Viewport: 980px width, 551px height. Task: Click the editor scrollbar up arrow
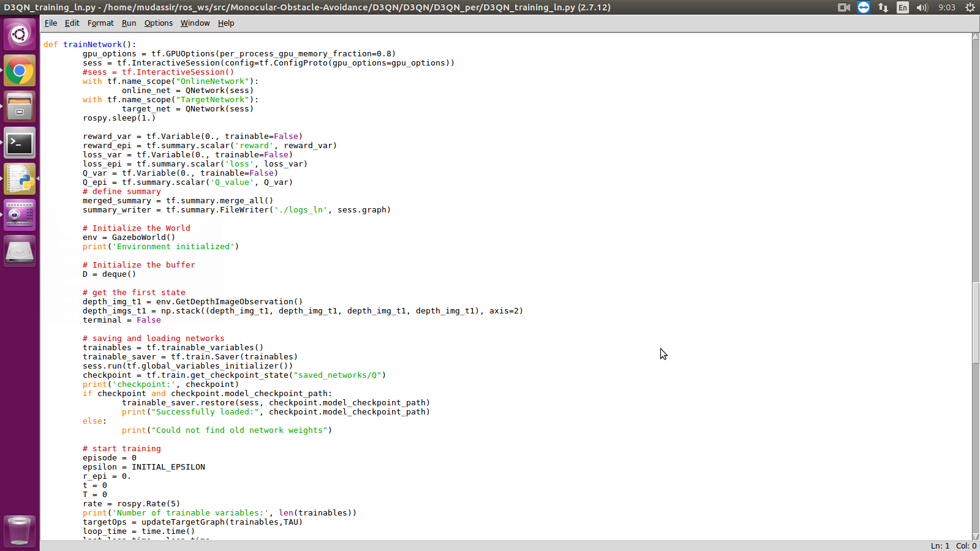tap(976, 37)
